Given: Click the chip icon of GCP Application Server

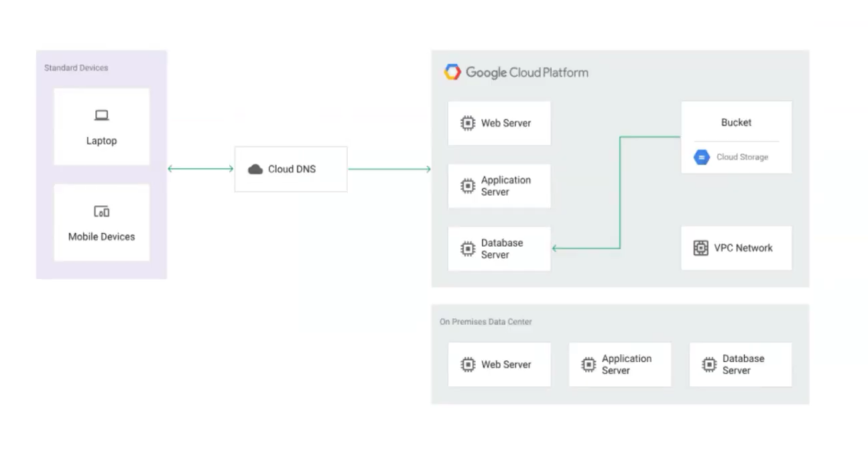Looking at the screenshot, I should coord(468,186).
